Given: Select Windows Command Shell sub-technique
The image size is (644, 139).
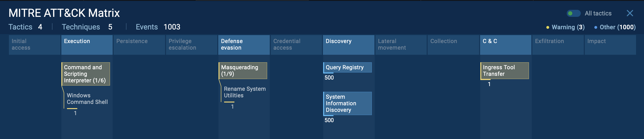Looking at the screenshot, I should [x=87, y=99].
